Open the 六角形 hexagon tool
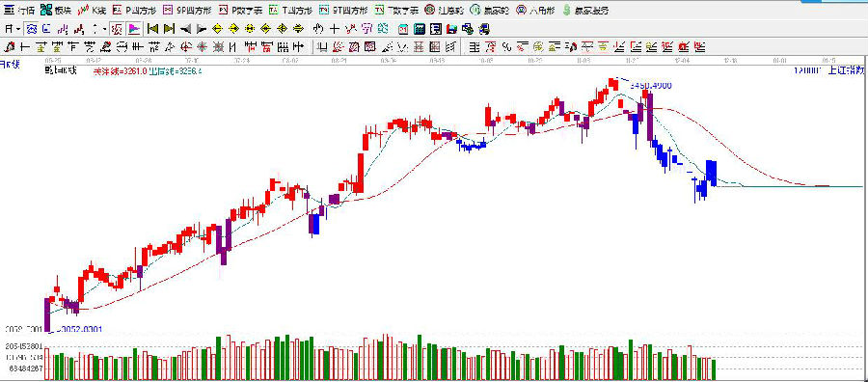This screenshot has height=382, width=868. (534, 10)
